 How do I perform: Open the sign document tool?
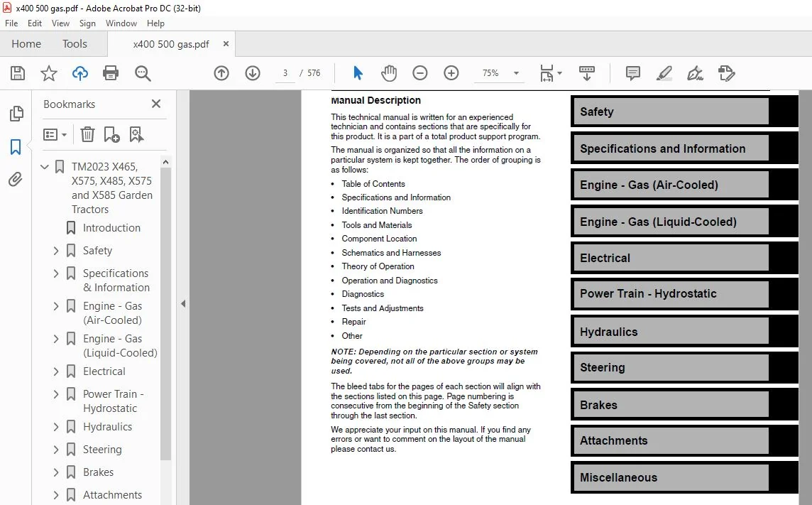(x=695, y=73)
